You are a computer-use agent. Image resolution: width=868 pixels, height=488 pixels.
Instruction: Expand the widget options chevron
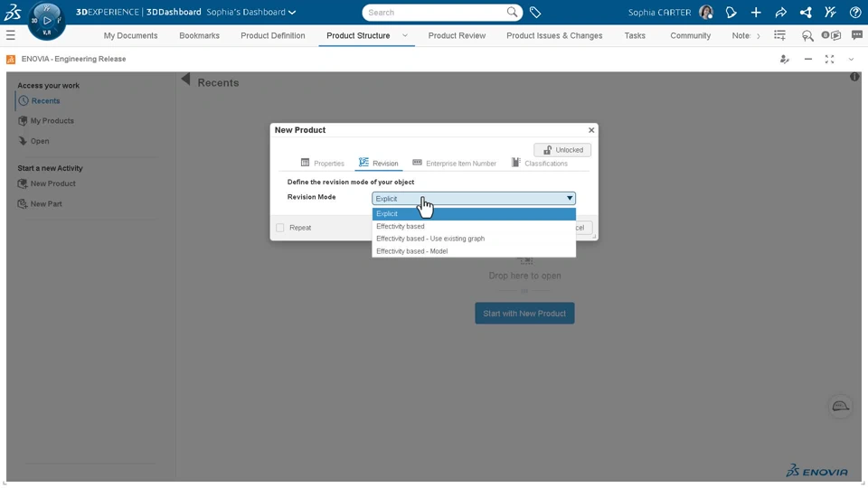pos(851,59)
